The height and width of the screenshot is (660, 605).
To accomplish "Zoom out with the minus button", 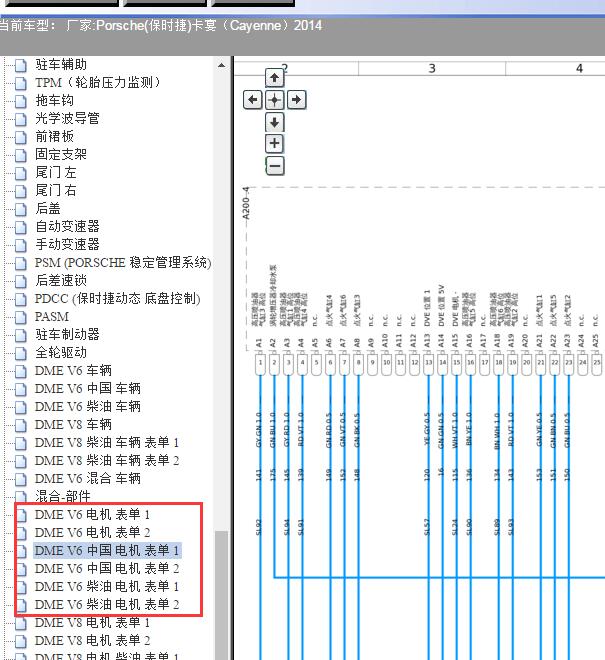I will [275, 166].
